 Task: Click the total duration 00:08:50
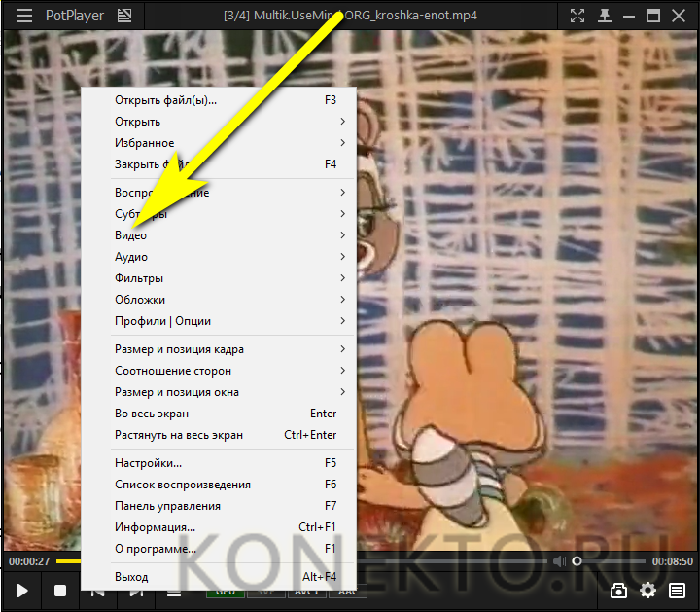click(x=673, y=561)
